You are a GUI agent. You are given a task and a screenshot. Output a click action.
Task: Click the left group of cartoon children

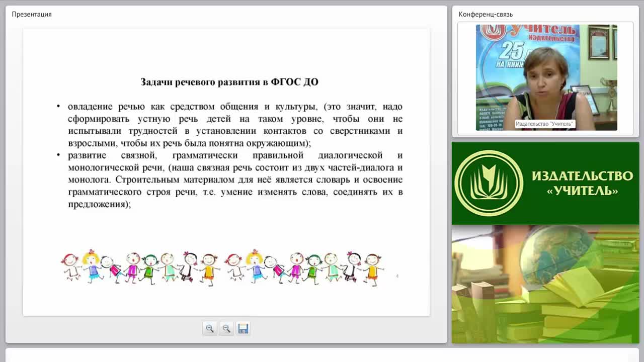pos(141,268)
